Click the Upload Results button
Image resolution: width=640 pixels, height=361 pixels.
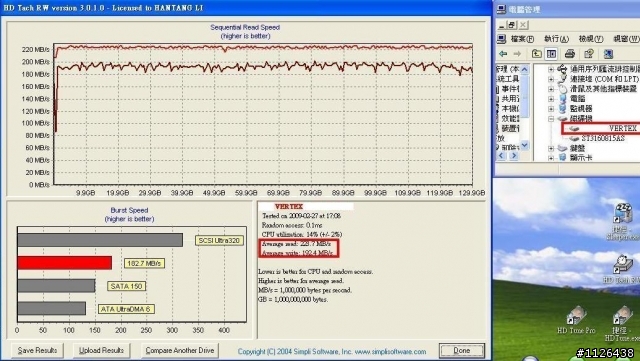point(101,350)
